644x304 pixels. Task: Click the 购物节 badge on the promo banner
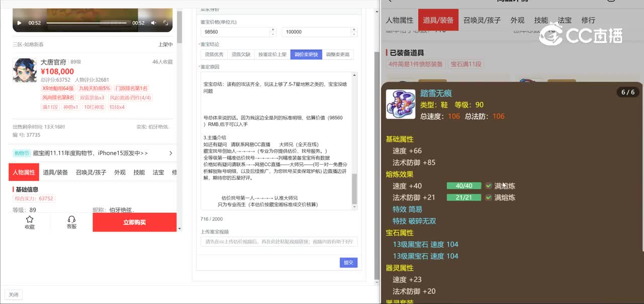(x=21, y=153)
